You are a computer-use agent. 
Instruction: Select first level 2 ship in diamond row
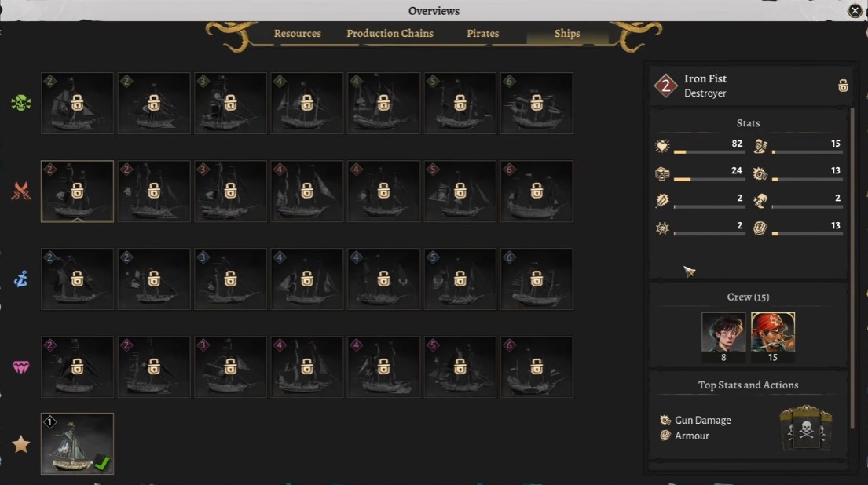77,367
